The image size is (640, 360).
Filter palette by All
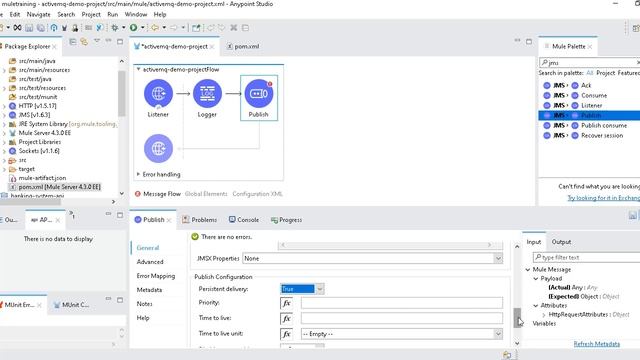click(589, 73)
